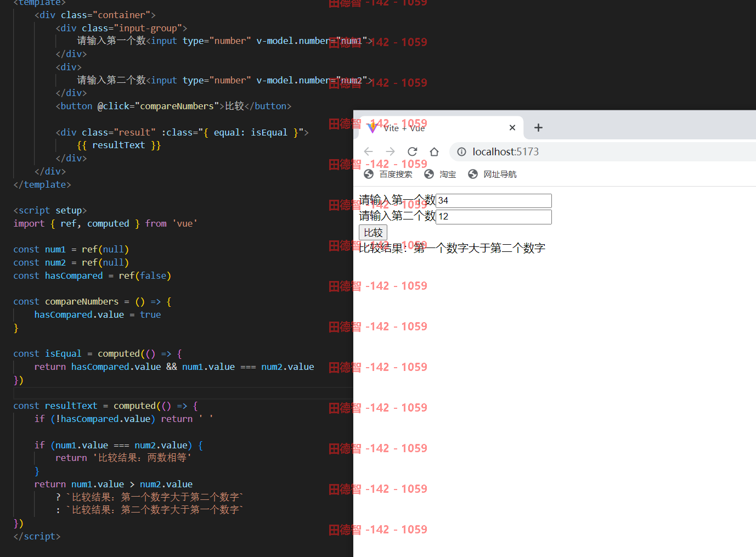Reload the localhost page
756x557 pixels.
(x=413, y=151)
